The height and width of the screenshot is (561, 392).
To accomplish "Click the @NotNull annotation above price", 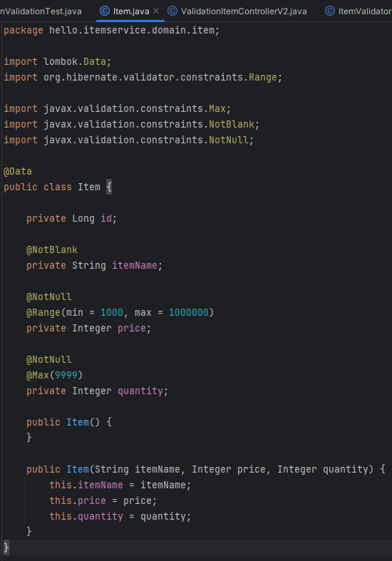I will (49, 297).
